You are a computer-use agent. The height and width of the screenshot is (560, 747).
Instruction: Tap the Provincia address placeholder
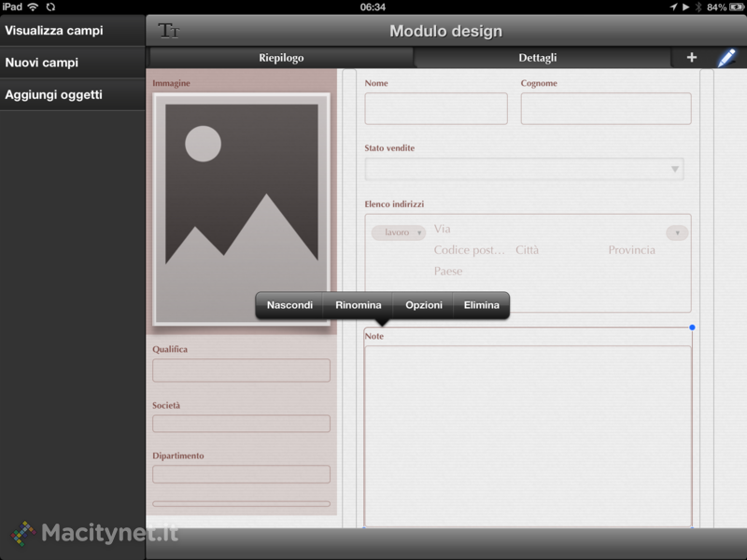click(x=631, y=250)
